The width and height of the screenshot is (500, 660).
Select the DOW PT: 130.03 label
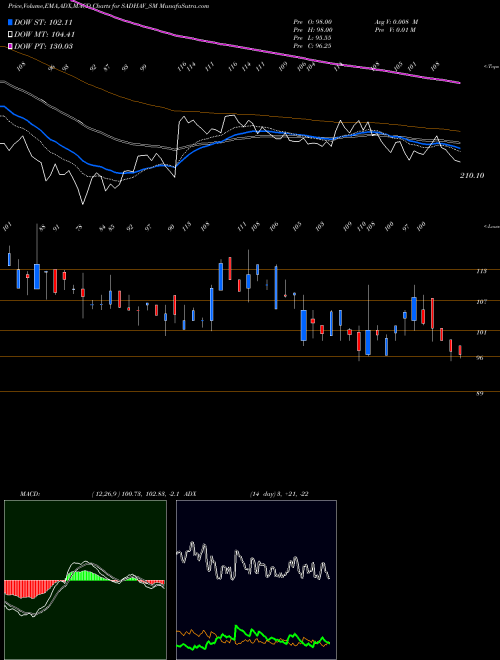point(44,46)
